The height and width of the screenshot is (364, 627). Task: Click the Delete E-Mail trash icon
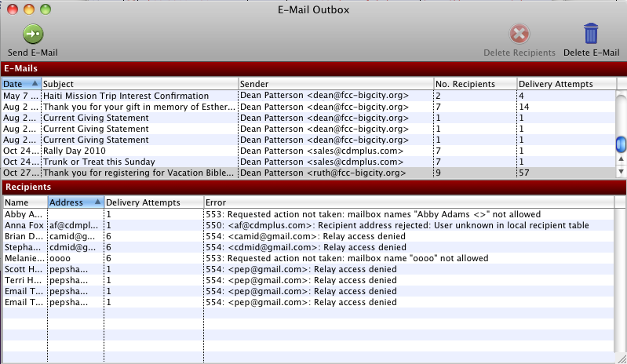pyautogui.click(x=591, y=35)
